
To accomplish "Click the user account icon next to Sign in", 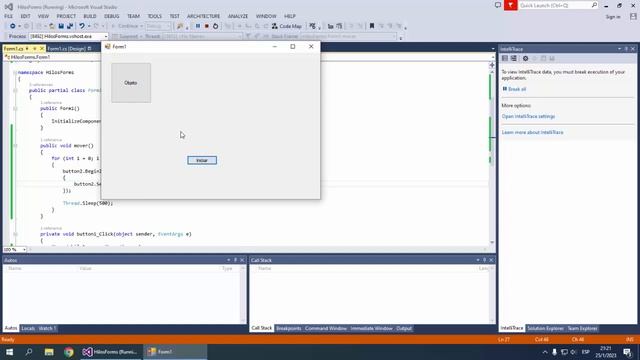I will tap(633, 16).
